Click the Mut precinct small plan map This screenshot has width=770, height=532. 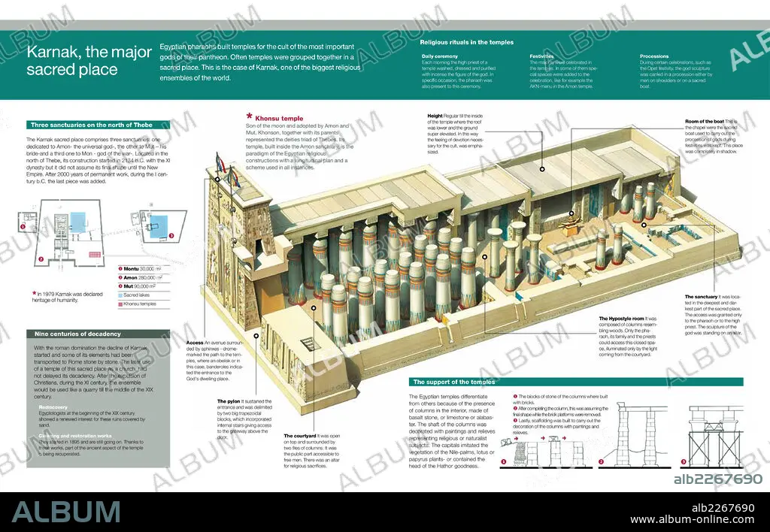pos(159,225)
